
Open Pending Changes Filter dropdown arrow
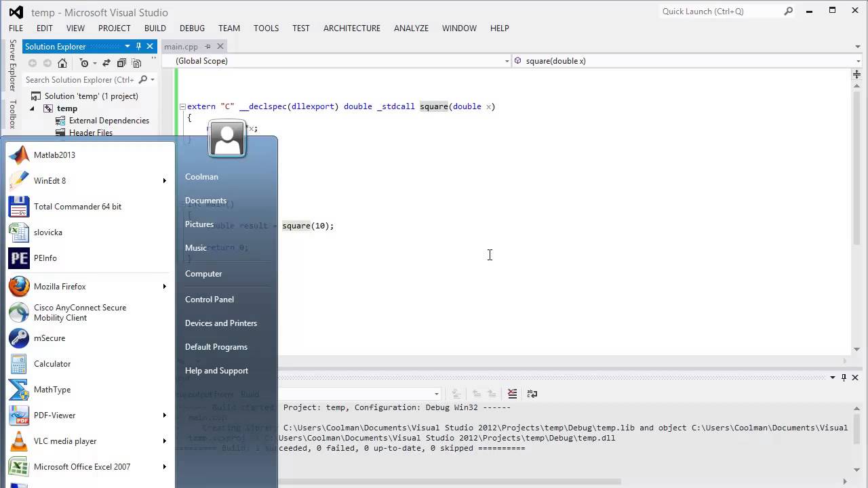[94, 63]
